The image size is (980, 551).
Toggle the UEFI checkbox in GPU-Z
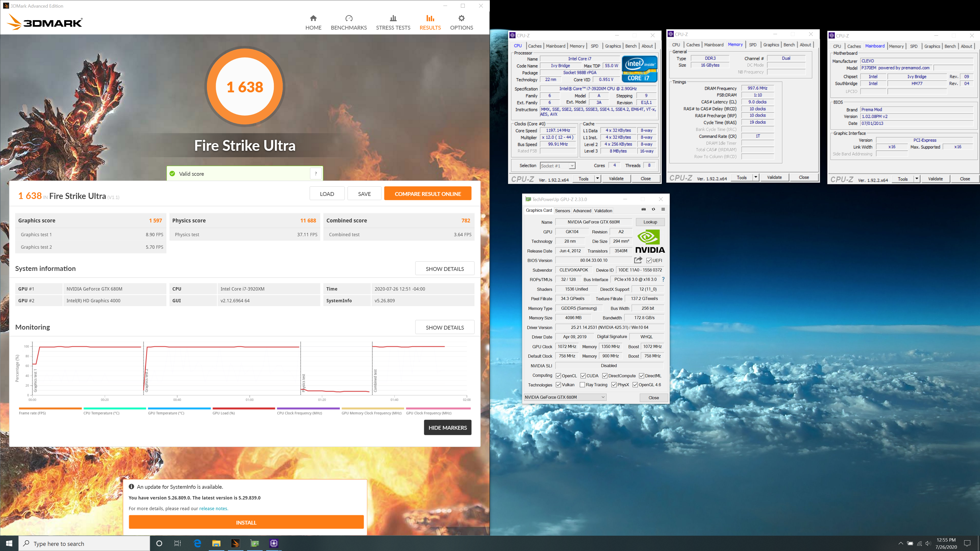649,260
